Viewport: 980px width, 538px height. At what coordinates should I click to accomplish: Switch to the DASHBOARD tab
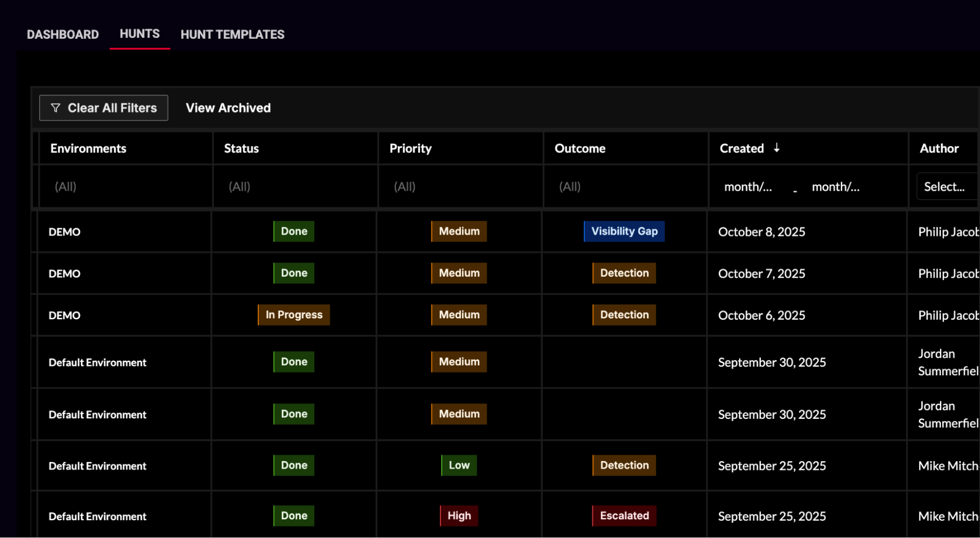pos(63,34)
